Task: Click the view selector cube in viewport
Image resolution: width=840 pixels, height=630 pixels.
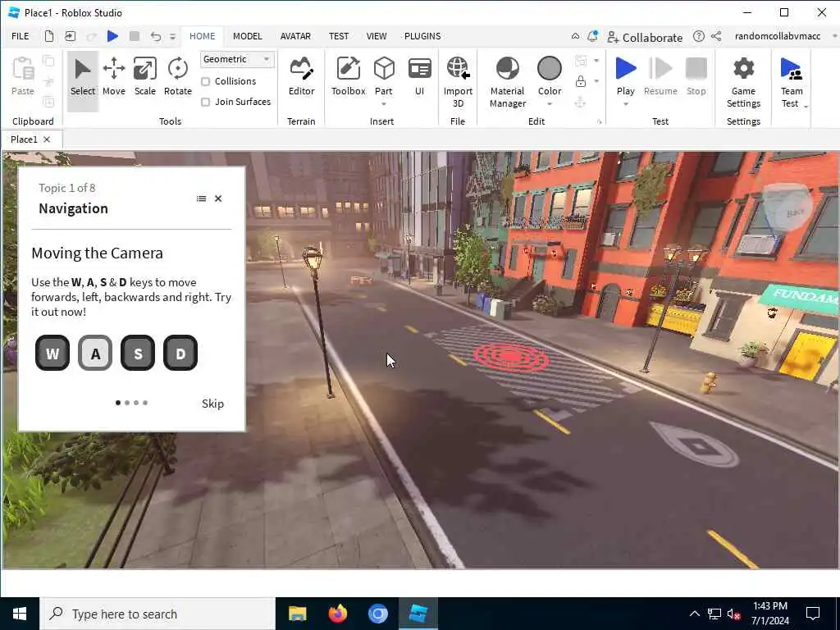Action: [x=787, y=208]
